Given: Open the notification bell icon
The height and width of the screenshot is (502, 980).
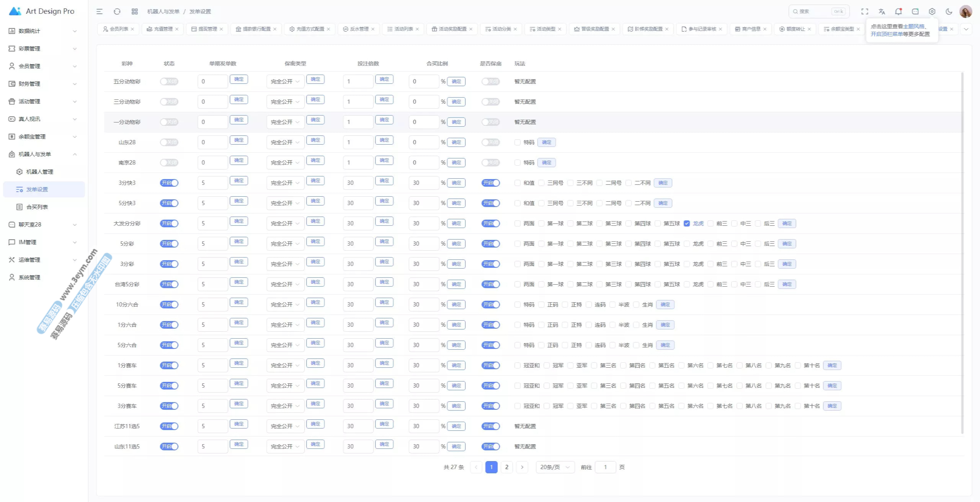Looking at the screenshot, I should tap(898, 11).
